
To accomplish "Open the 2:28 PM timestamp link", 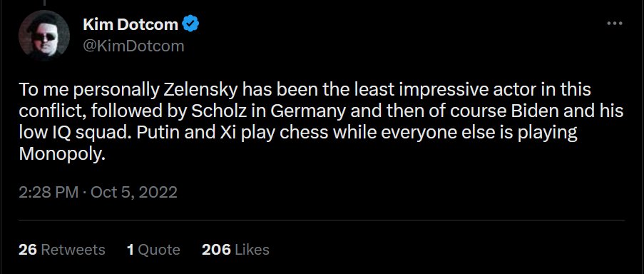I will (48, 192).
